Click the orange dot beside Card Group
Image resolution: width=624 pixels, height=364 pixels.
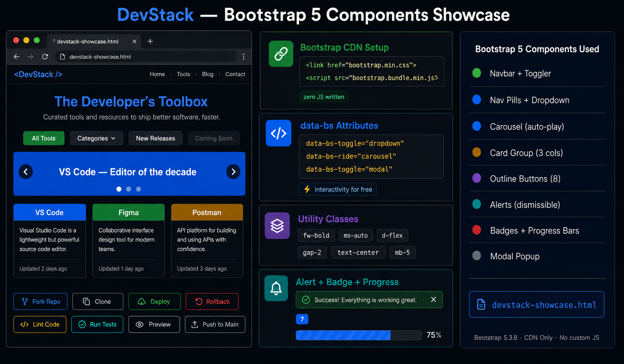click(477, 152)
